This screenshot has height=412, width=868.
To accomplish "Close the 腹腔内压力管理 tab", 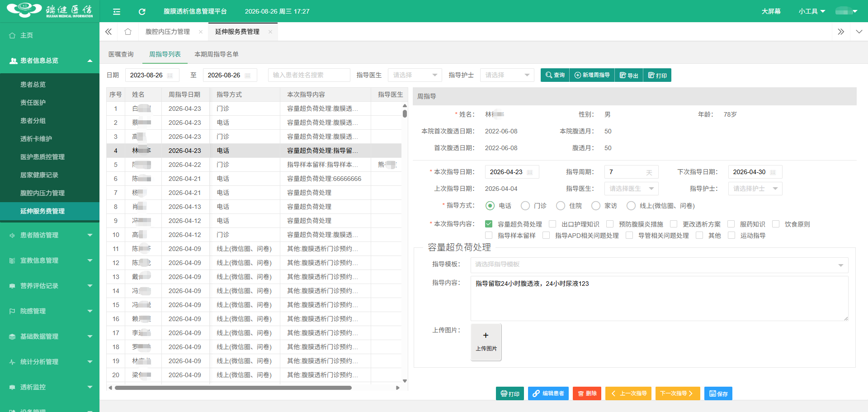I will pos(201,32).
